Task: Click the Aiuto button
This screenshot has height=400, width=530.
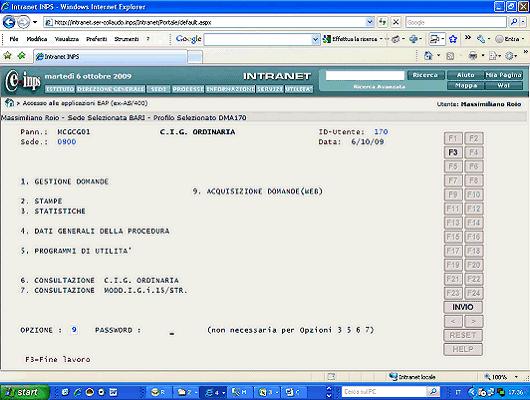Action: point(465,75)
